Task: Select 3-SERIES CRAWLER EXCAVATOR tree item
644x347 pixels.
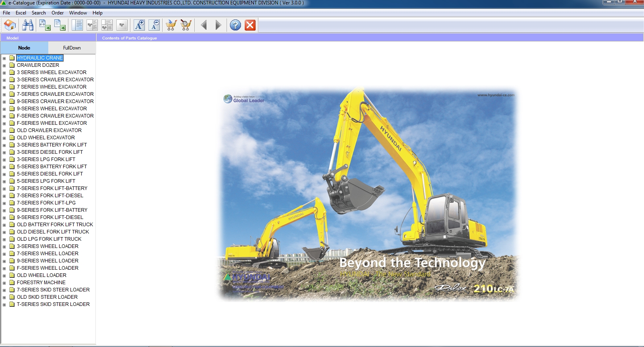Action: (55, 79)
